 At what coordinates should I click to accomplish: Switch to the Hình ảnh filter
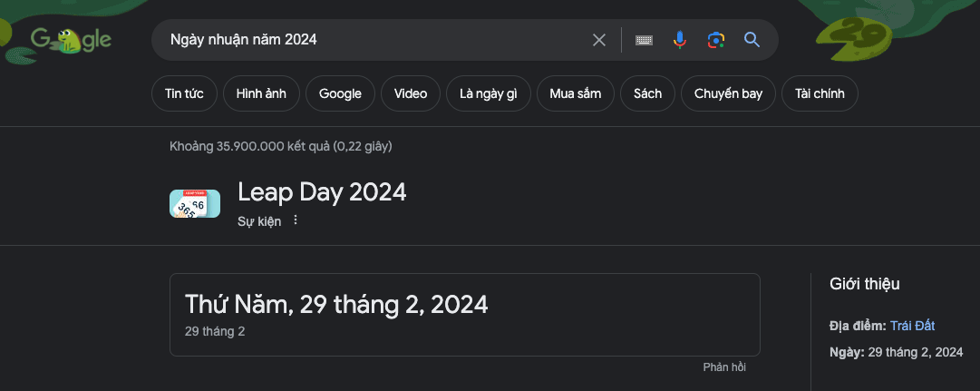261,93
